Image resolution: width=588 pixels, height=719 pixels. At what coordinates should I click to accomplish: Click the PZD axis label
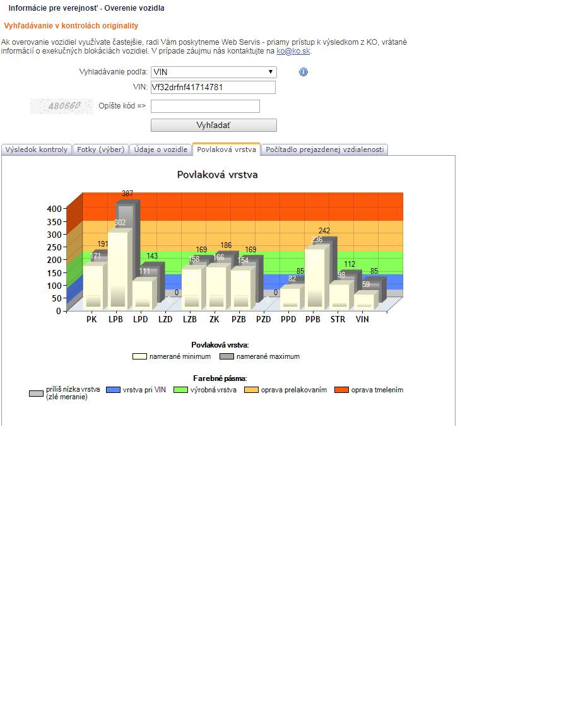coord(263,319)
